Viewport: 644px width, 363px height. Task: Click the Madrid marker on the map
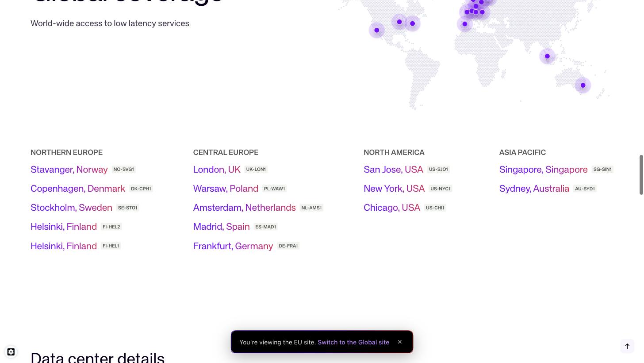[465, 24]
